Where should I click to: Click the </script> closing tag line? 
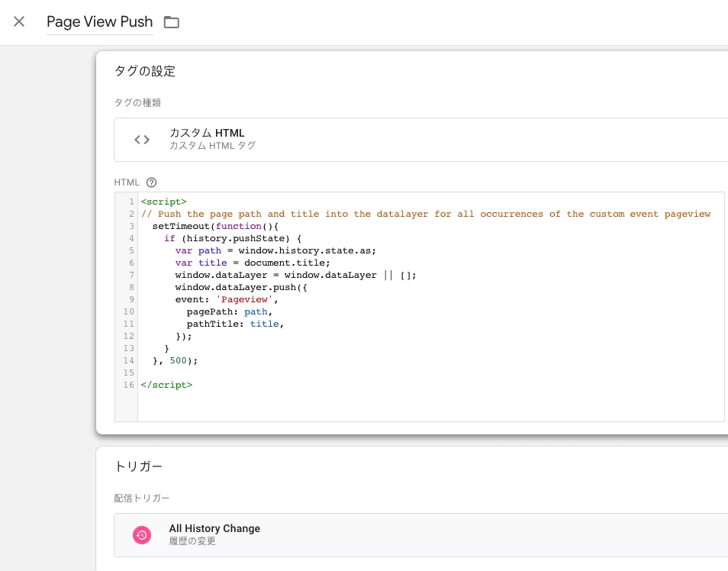166,386
